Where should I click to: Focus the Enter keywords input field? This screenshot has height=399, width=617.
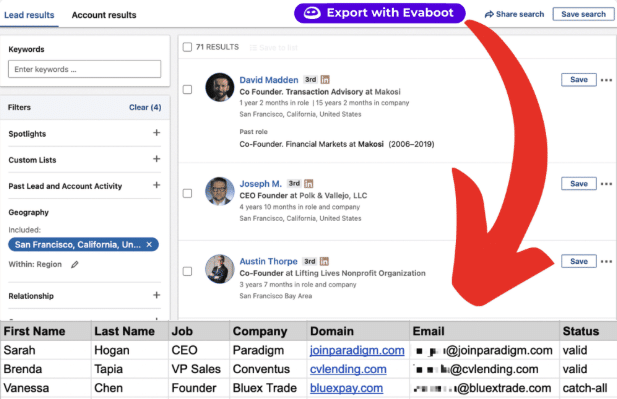(85, 69)
